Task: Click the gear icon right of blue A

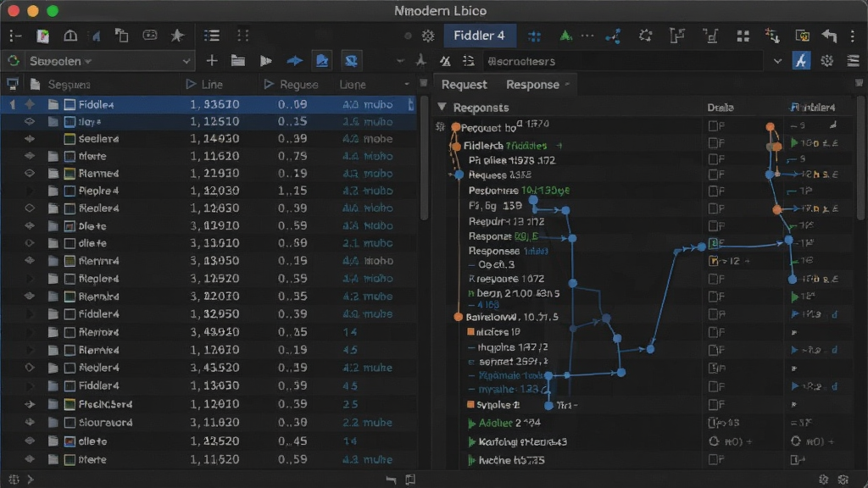Action: (827, 61)
